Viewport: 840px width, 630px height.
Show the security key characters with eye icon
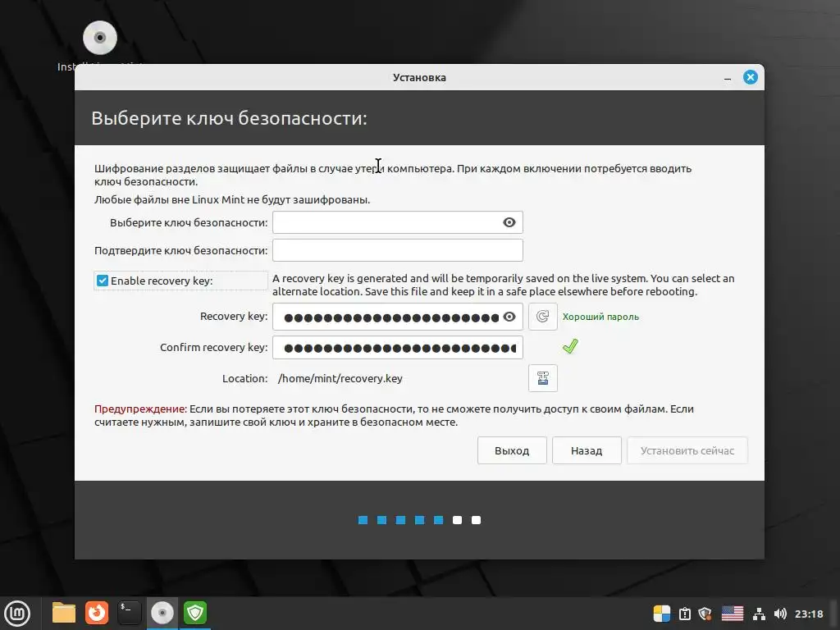click(x=509, y=222)
